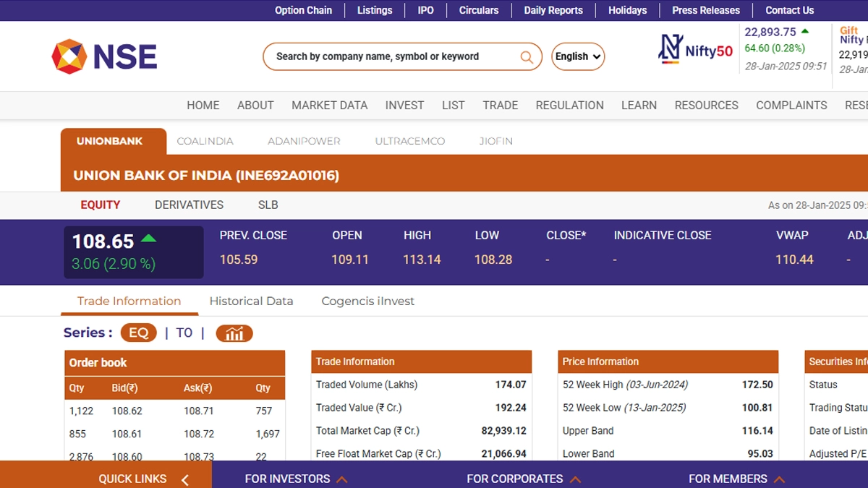
Task: Collapse Quick Links with the left chevron
Action: click(x=185, y=479)
